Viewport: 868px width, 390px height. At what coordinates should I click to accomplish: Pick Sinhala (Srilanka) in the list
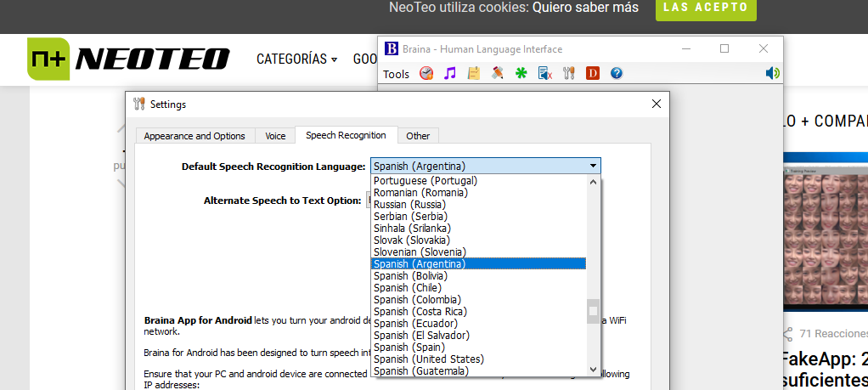point(478,229)
